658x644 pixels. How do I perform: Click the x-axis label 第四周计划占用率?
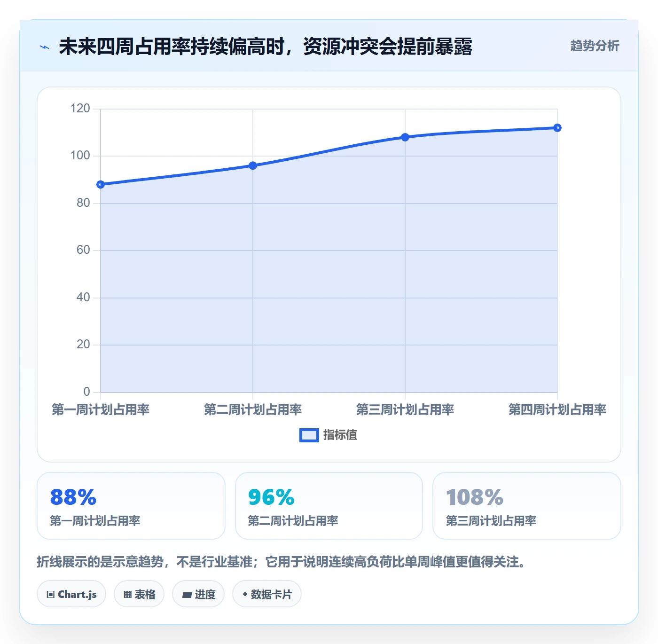tap(557, 409)
